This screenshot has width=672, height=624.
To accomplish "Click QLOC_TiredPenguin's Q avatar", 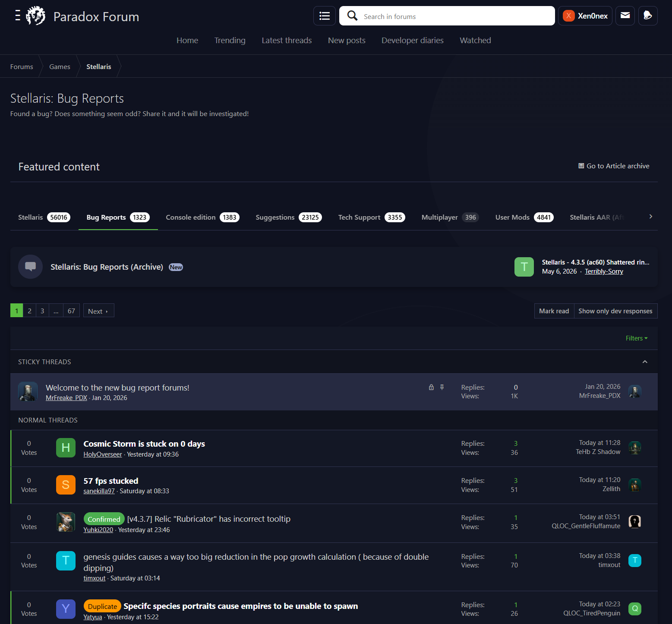I will (634, 609).
